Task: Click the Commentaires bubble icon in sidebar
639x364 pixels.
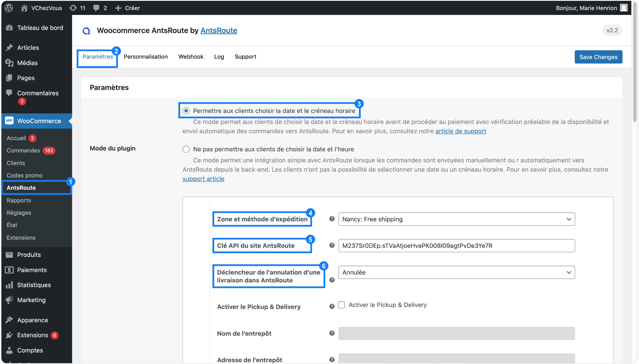Action: point(9,93)
